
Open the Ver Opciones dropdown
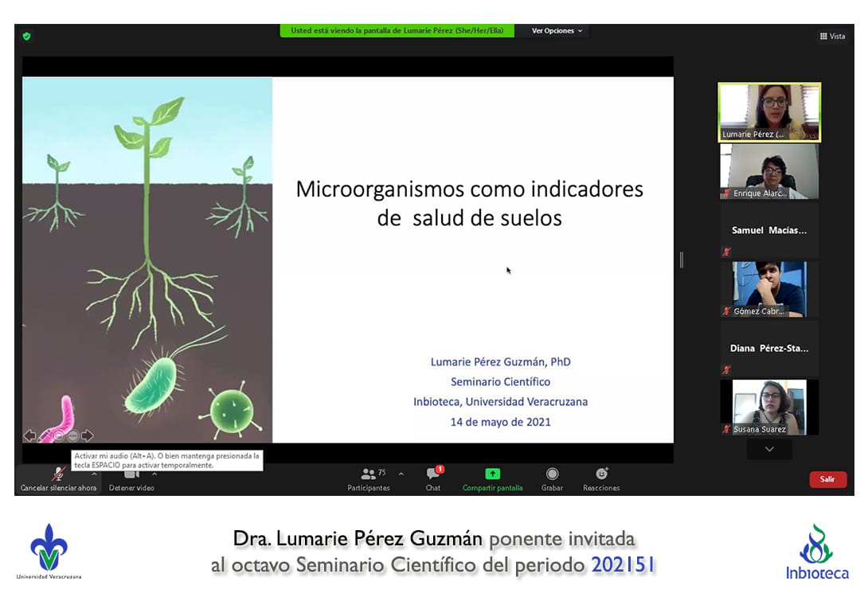557,31
